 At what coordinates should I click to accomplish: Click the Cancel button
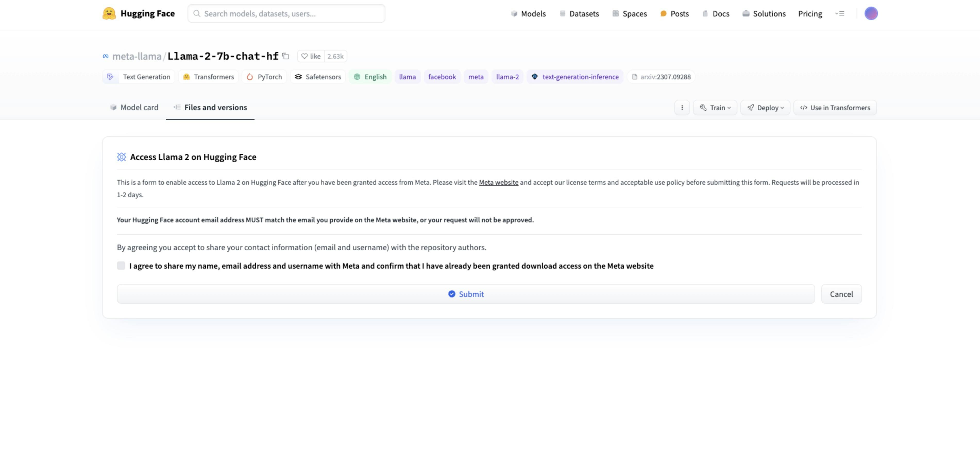(x=841, y=294)
